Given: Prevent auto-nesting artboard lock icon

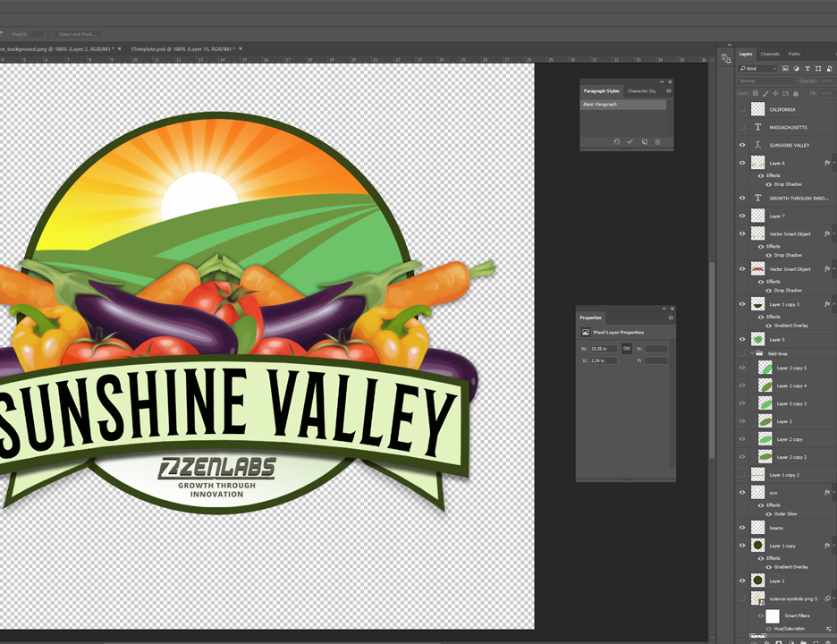Looking at the screenshot, I should 785,93.
